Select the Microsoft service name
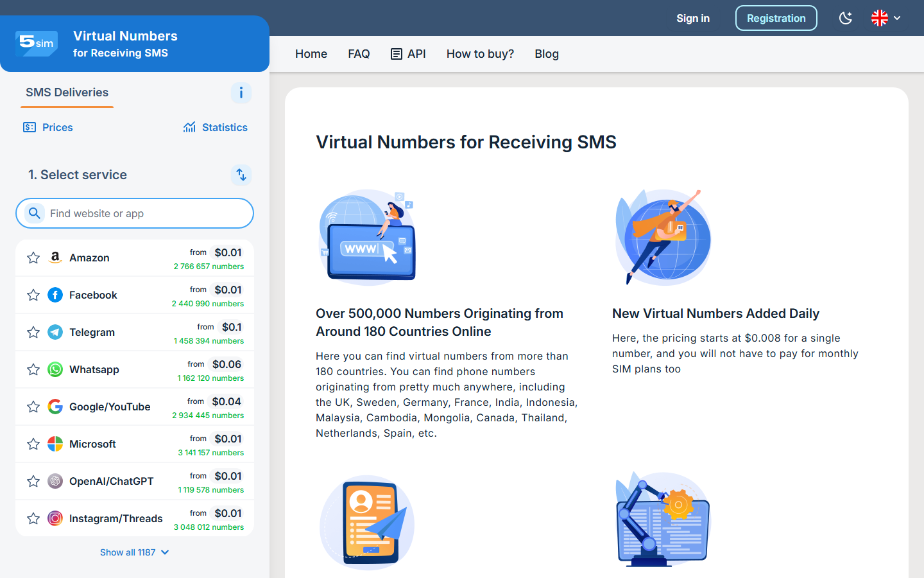 coord(92,444)
